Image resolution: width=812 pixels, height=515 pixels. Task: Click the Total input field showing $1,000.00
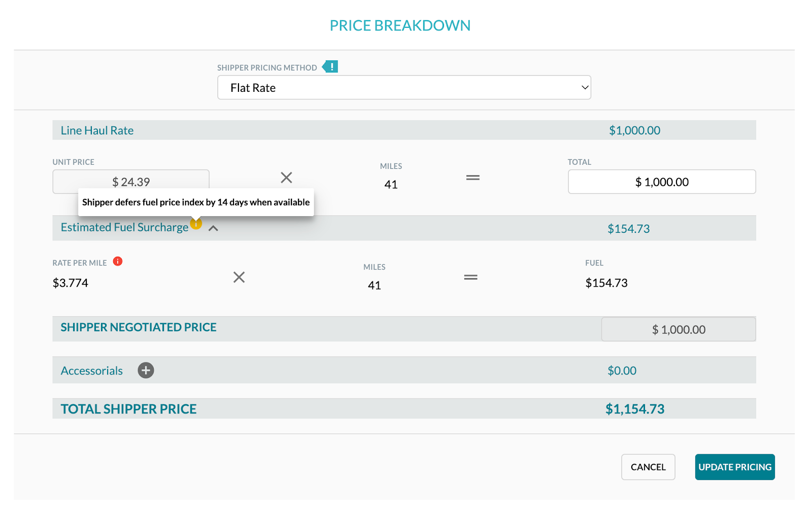pos(662,182)
